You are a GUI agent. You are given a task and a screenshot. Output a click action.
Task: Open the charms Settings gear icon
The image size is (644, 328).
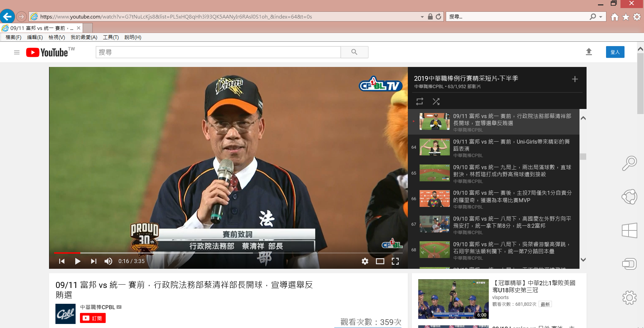(629, 298)
